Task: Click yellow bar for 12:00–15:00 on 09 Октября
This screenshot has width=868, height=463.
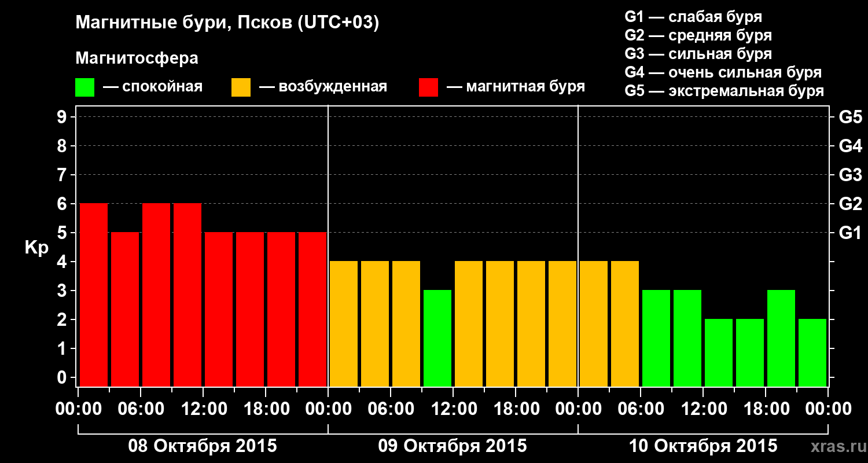Action: tap(469, 324)
